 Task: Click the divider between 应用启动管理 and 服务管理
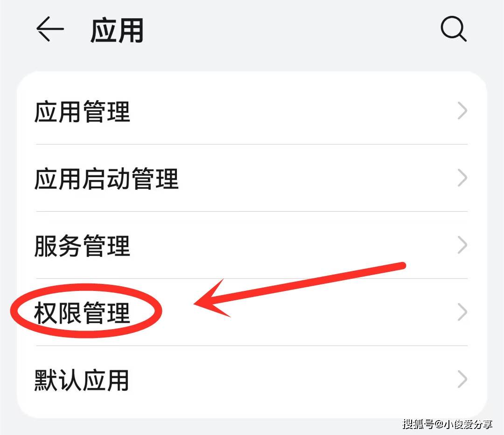point(252,212)
